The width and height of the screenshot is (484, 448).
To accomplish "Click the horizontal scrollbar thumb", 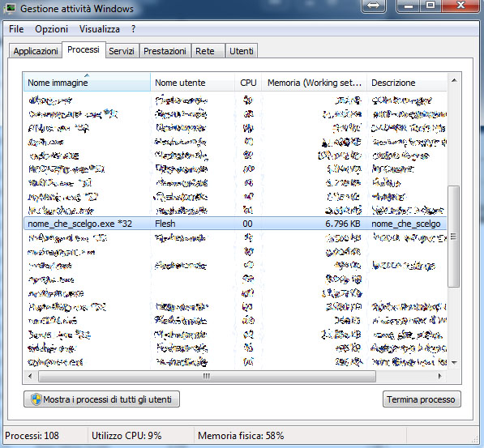I will coord(207,376).
